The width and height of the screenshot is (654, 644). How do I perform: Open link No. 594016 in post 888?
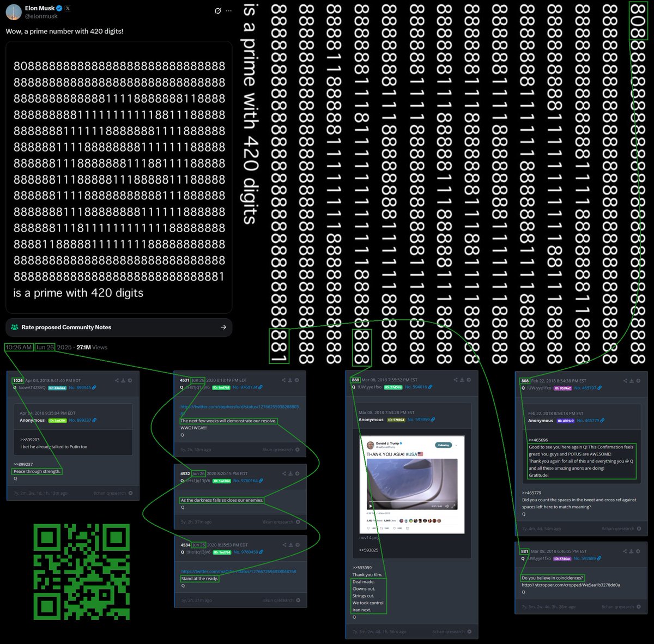coord(419,387)
